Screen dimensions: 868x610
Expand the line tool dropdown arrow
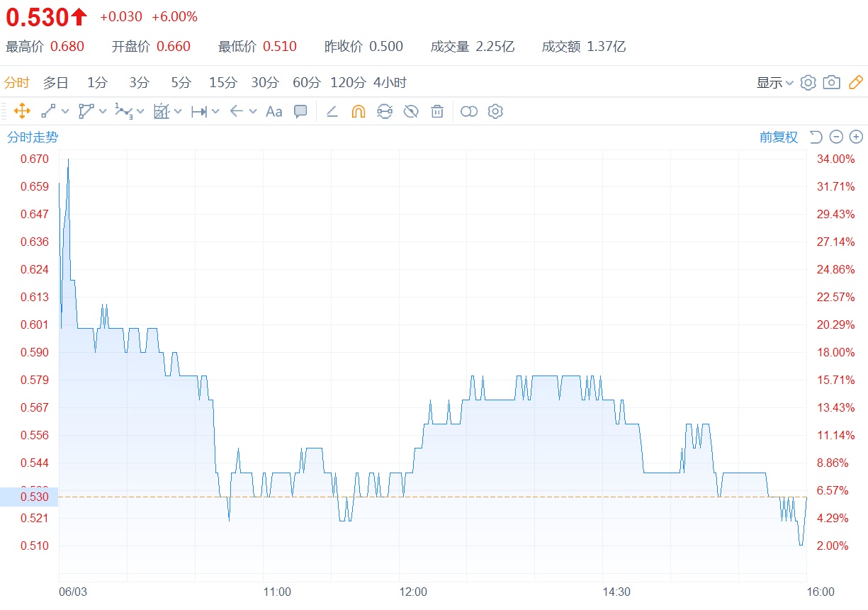click(x=65, y=111)
